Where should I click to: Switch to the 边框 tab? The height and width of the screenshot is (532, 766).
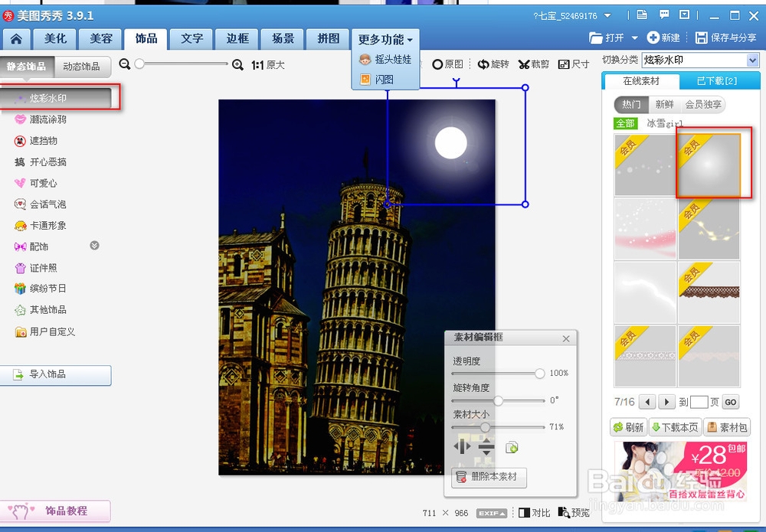pos(237,39)
